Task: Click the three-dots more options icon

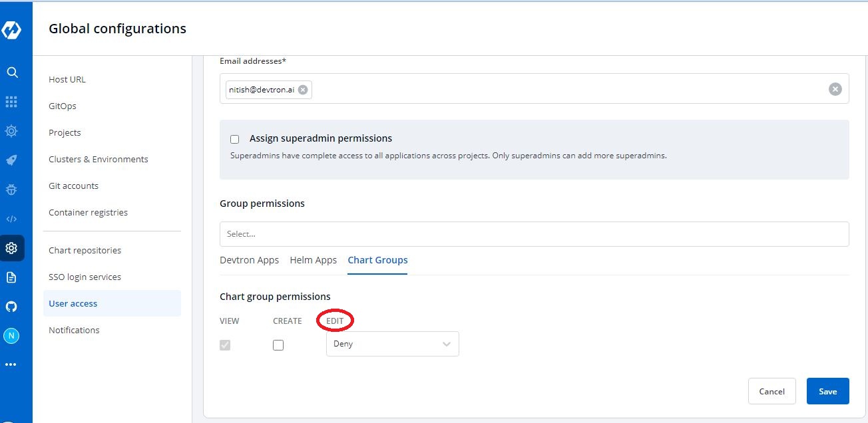Action: tap(11, 364)
